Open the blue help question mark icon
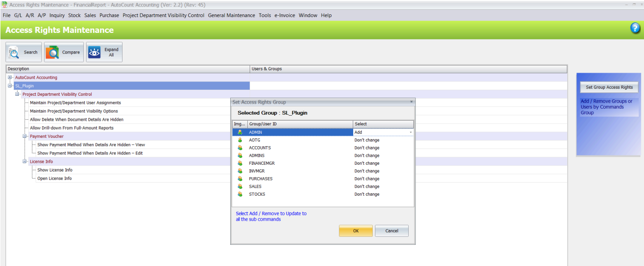This screenshot has height=266, width=644. (x=635, y=28)
